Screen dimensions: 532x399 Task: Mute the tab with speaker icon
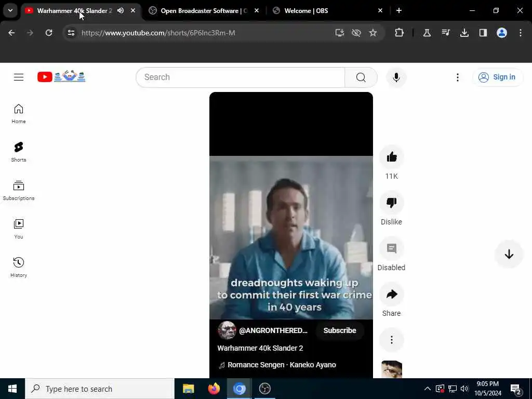[121, 10]
